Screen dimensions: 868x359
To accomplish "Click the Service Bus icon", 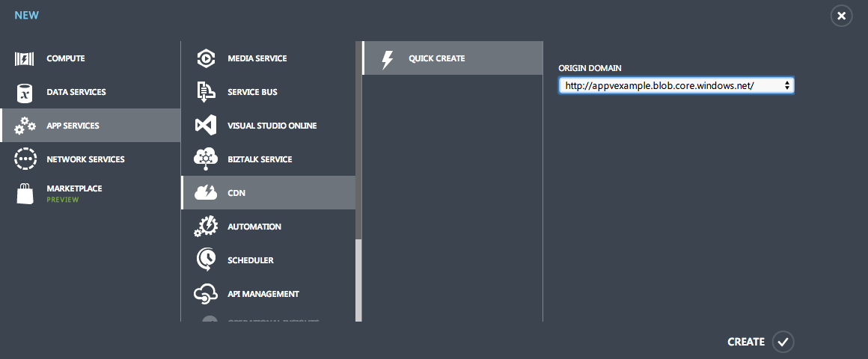I will pyautogui.click(x=206, y=92).
